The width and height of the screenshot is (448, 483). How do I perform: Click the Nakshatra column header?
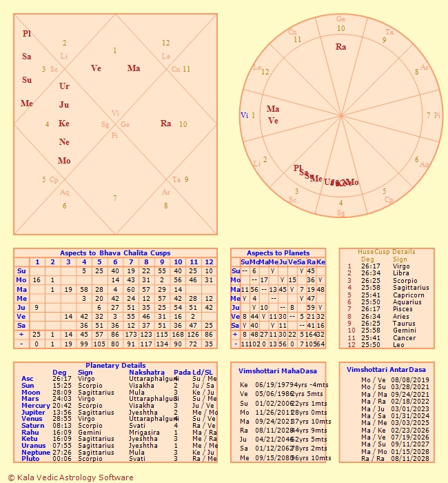pyautogui.click(x=146, y=372)
